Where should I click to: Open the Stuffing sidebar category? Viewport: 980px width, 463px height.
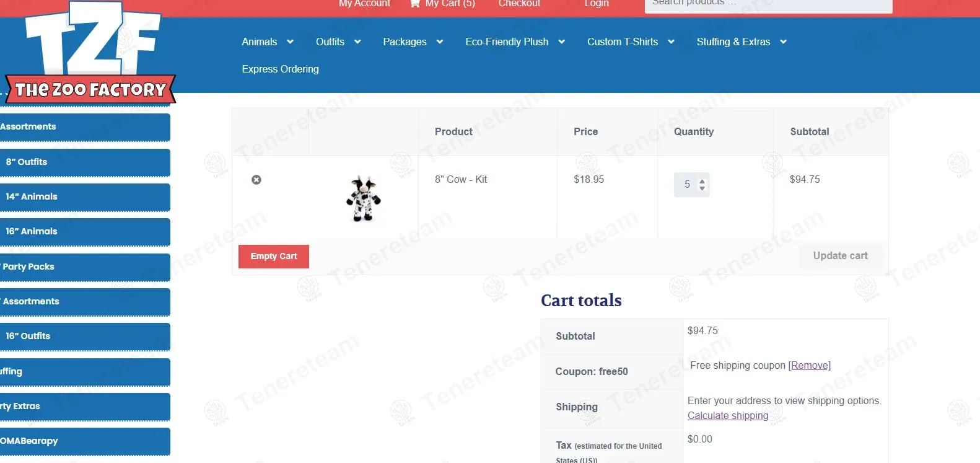coord(85,371)
